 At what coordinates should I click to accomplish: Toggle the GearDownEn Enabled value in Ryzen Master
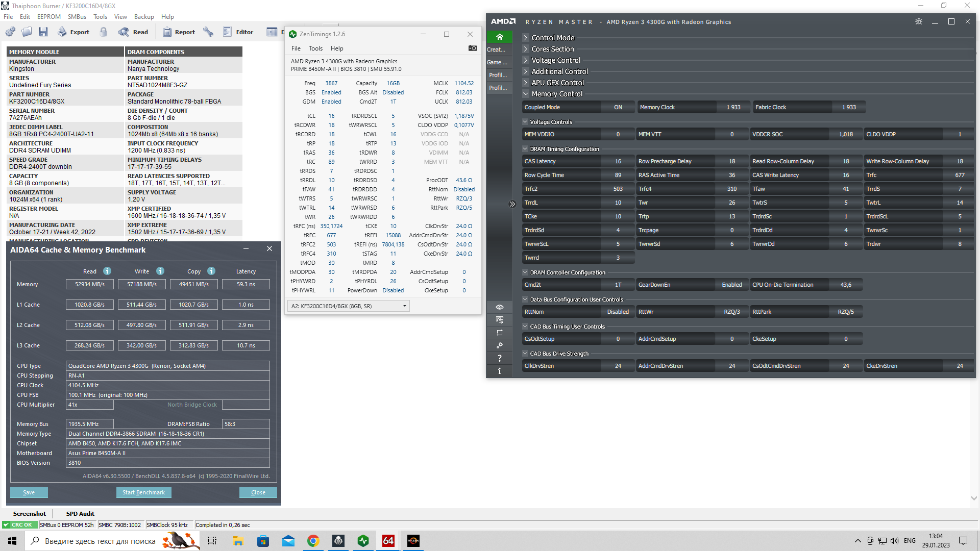coord(732,285)
